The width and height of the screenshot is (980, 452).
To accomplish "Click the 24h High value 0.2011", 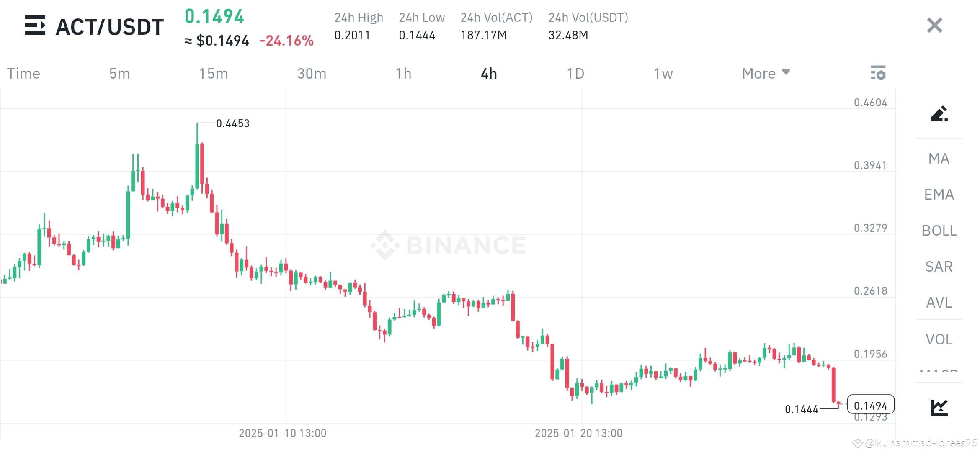I will click(352, 35).
